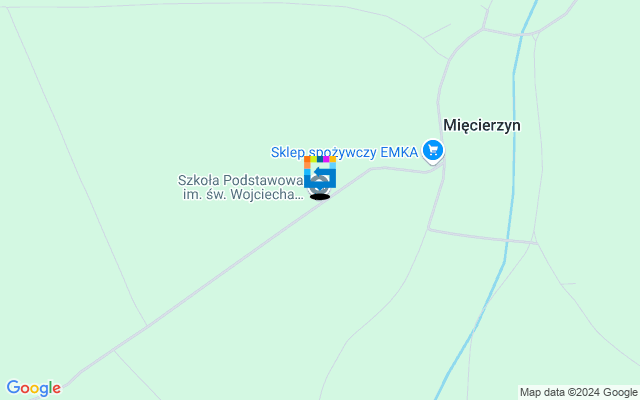Click the text 'im. św. Wojciecha...' of school label

tap(243, 195)
